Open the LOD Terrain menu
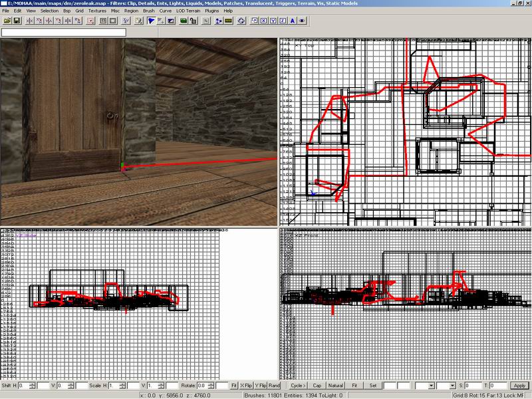This screenshot has height=399, width=532. (x=188, y=11)
